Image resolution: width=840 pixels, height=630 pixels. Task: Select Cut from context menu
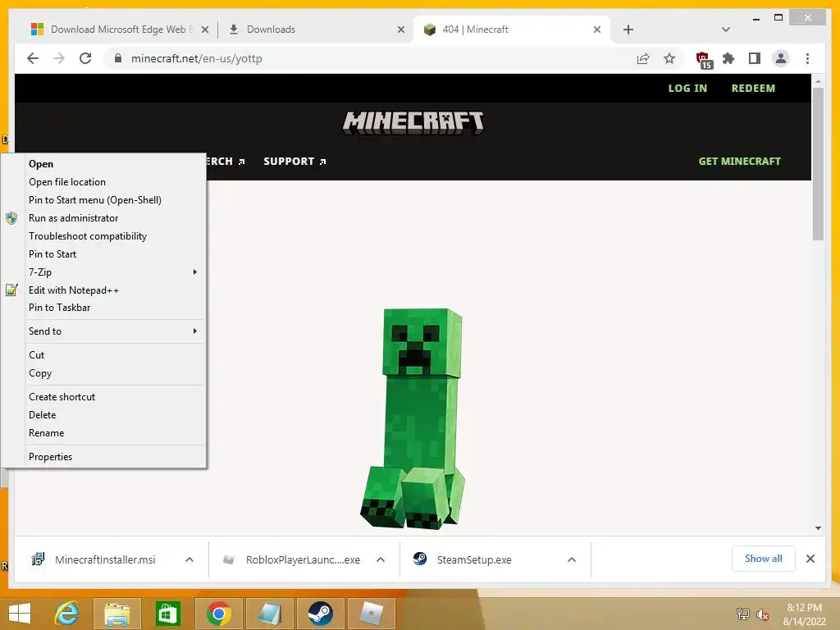click(115, 354)
